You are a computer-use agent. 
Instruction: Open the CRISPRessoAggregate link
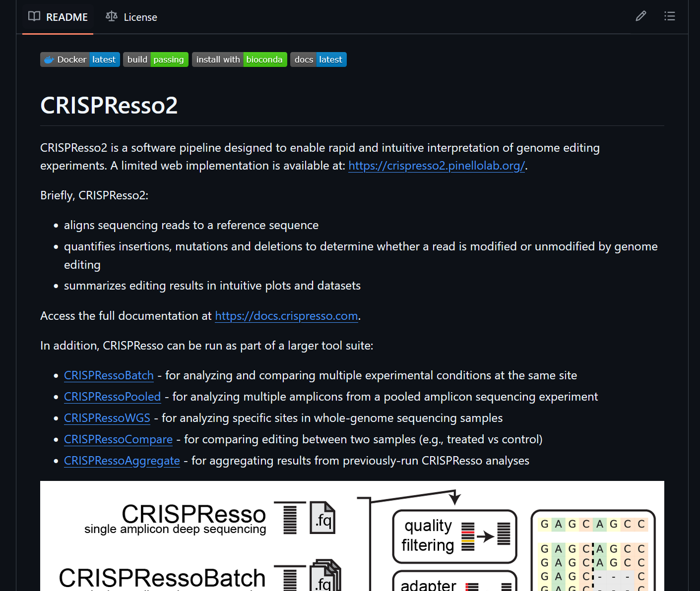tap(122, 461)
